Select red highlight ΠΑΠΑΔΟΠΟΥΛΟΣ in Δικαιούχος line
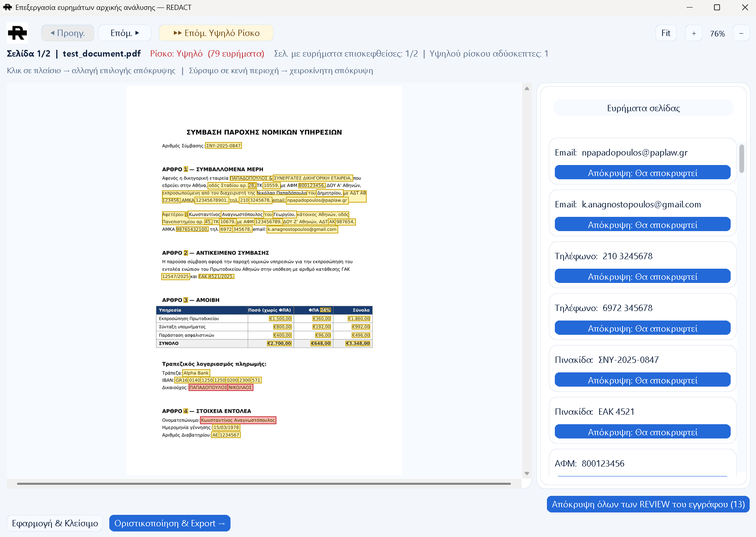The width and height of the screenshot is (756, 537). point(208,387)
